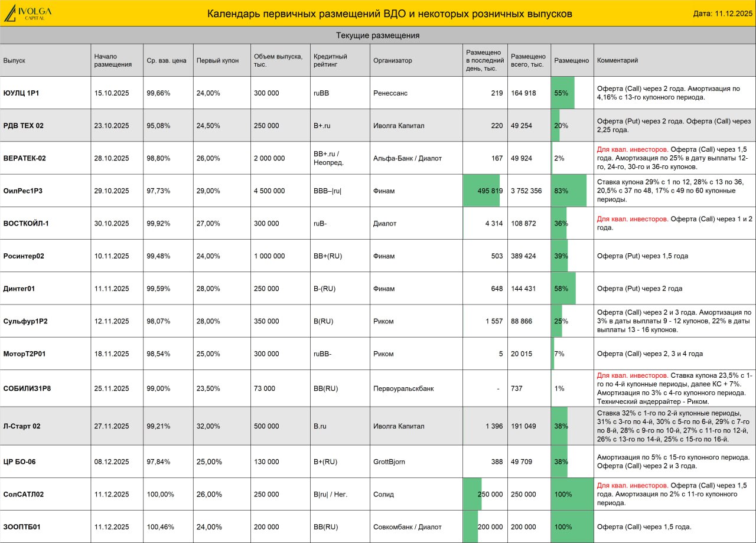Click the issue name 'ЮУЛЦ 1Р1'
This screenshot has width=756, height=543.
21,93
